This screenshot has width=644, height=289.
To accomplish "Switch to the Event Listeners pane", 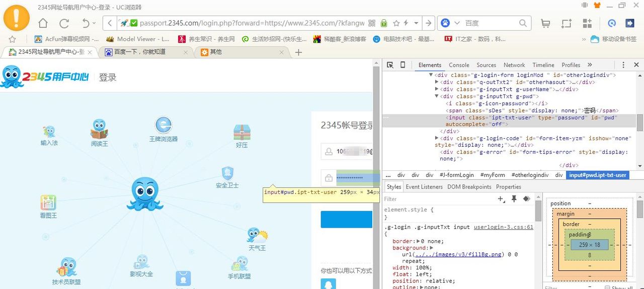I will 424,187.
